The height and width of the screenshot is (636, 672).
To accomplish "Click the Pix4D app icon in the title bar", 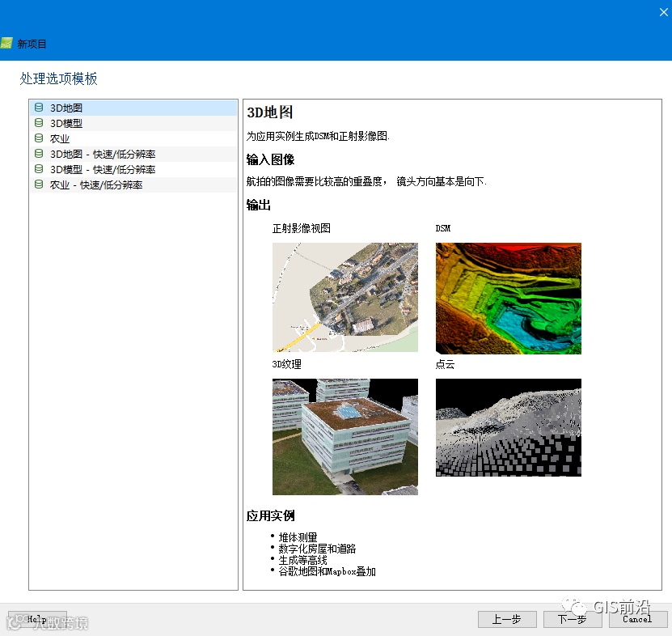I will [6, 44].
